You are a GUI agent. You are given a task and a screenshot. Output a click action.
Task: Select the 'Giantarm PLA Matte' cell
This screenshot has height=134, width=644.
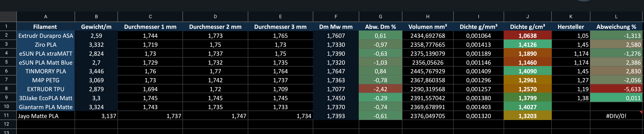[46, 107]
